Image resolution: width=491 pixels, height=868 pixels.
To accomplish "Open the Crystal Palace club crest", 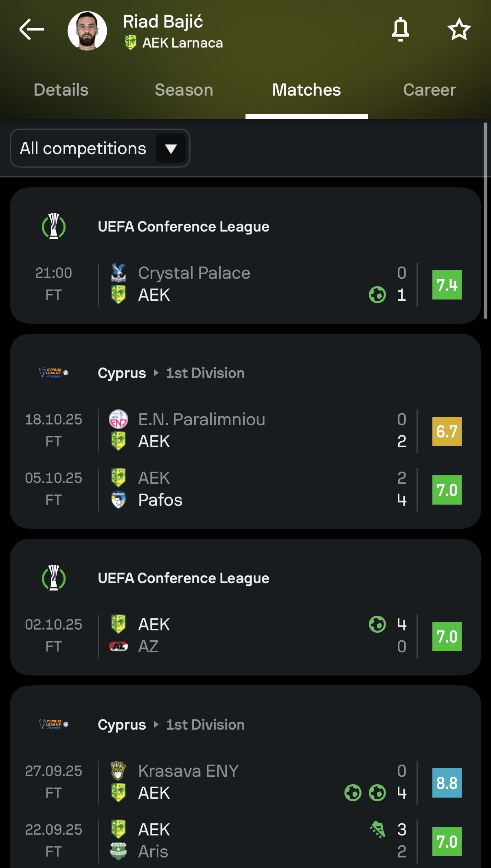I will point(118,273).
